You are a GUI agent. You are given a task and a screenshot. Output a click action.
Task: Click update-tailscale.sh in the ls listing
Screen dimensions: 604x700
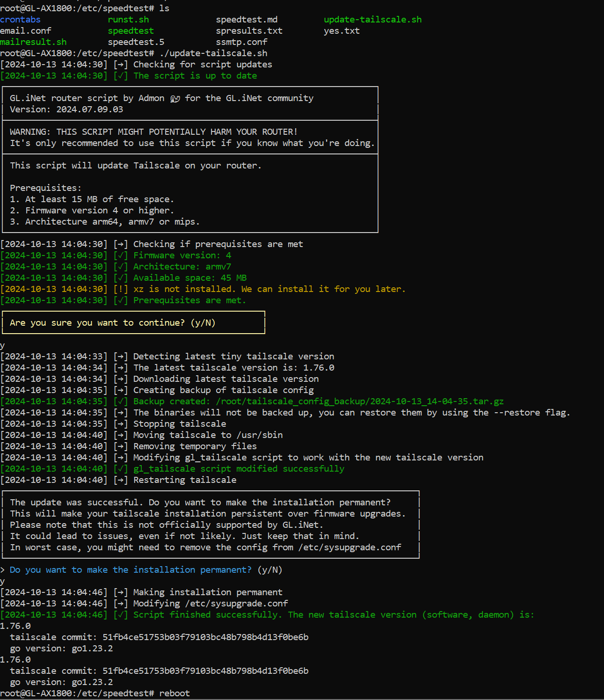pyautogui.click(x=372, y=20)
